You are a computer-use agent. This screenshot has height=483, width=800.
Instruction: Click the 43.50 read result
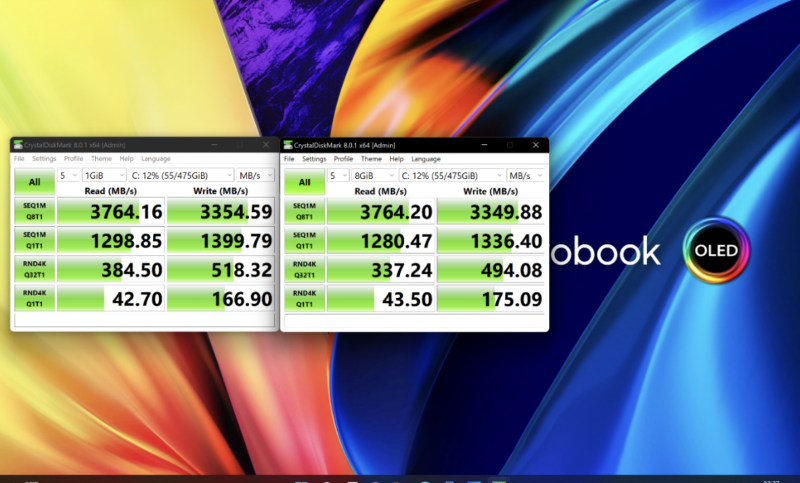coord(381,298)
